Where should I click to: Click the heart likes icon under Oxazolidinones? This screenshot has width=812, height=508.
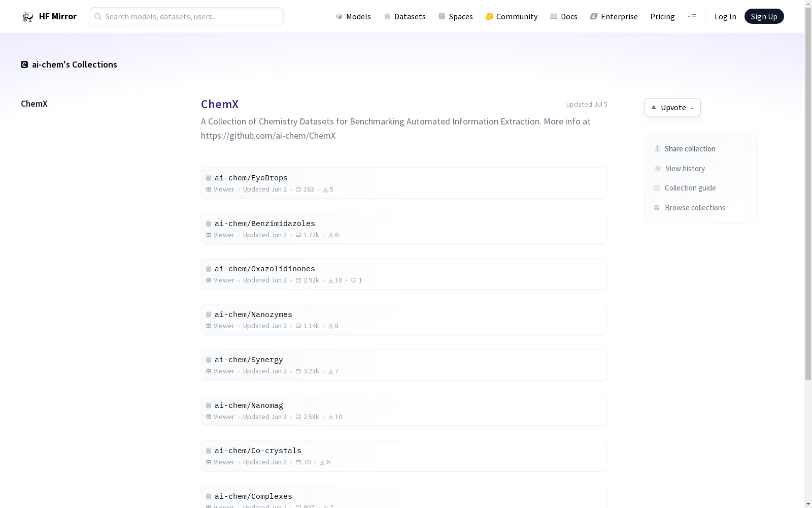pyautogui.click(x=354, y=280)
